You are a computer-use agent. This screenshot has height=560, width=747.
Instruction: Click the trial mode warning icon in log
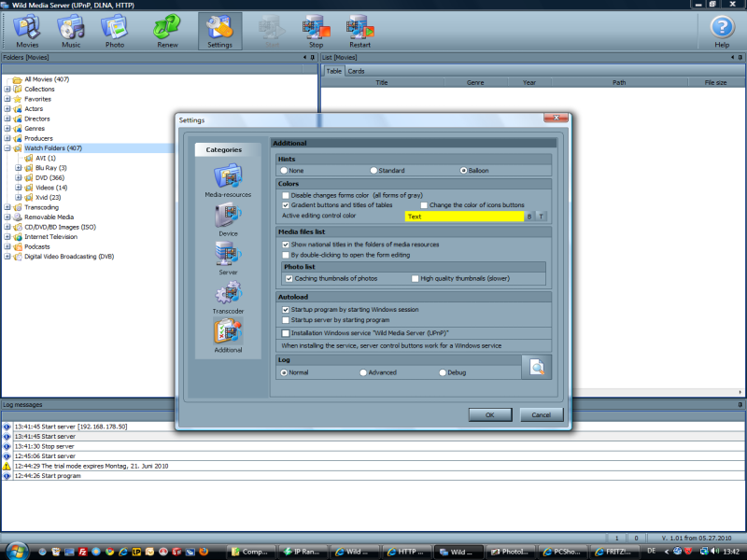(x=7, y=466)
